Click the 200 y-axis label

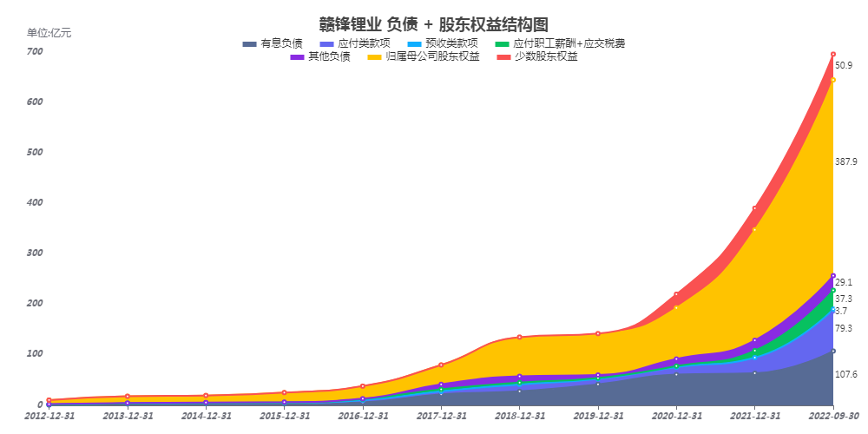click(x=35, y=303)
